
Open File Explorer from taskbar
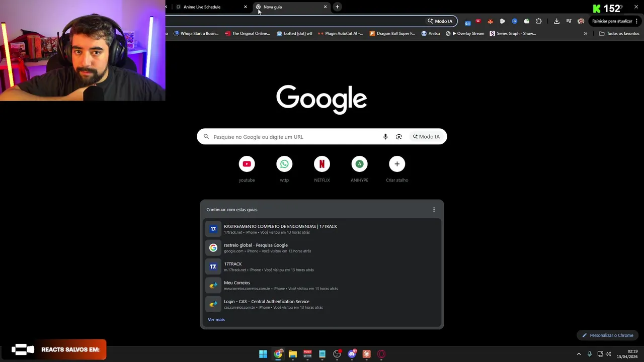coord(293,354)
